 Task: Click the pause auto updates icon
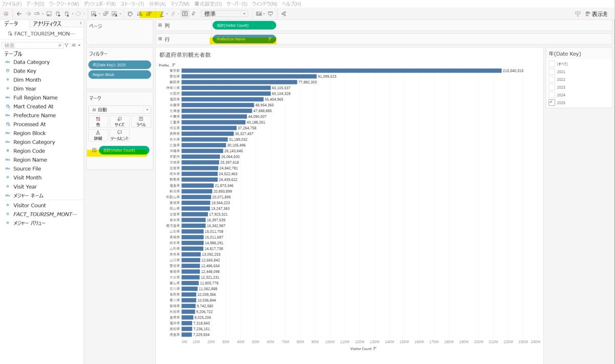67,14
